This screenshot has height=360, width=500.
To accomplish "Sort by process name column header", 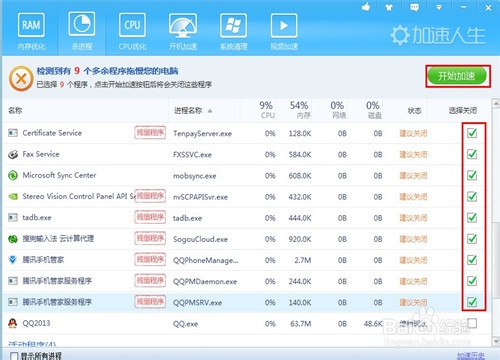I will pos(188,110).
